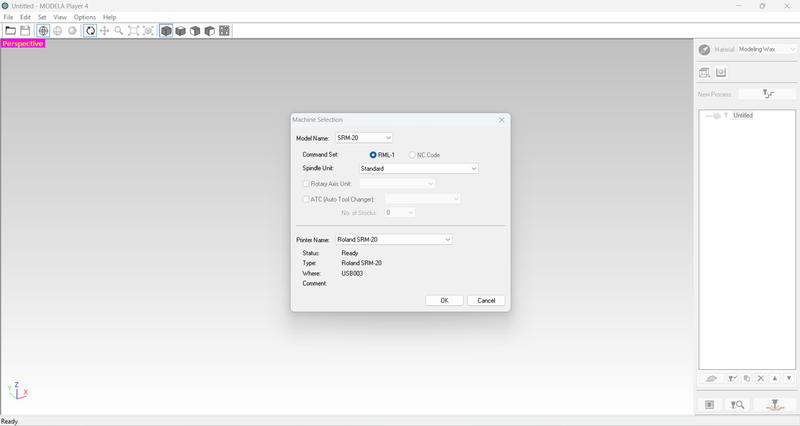Viewport: 800px width, 426px height.
Task: Click the Save disk icon in toolbar
Action: (25, 31)
